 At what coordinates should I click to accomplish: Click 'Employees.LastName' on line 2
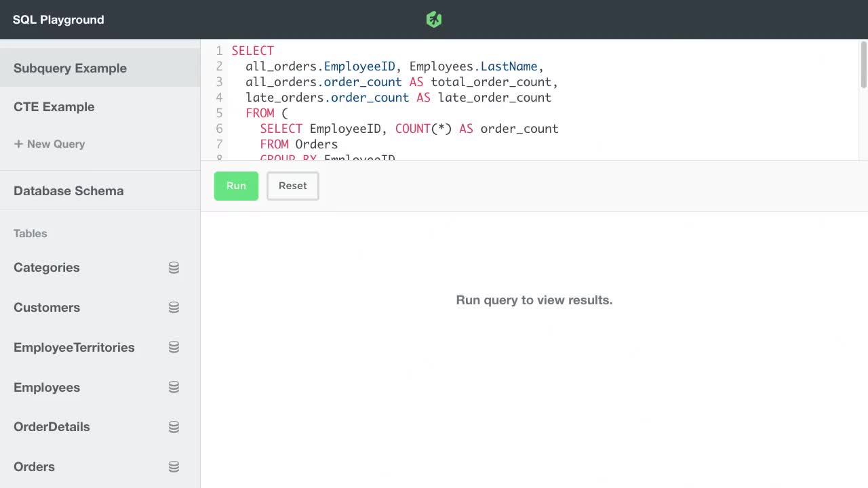tap(473, 66)
